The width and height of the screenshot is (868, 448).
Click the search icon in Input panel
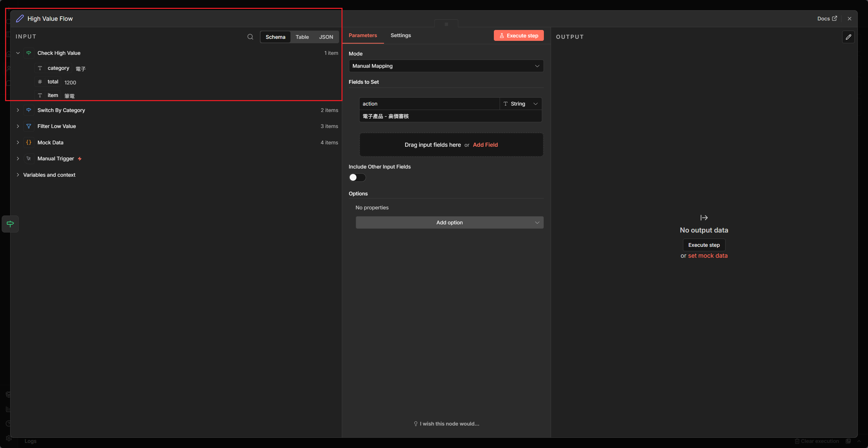tap(250, 37)
